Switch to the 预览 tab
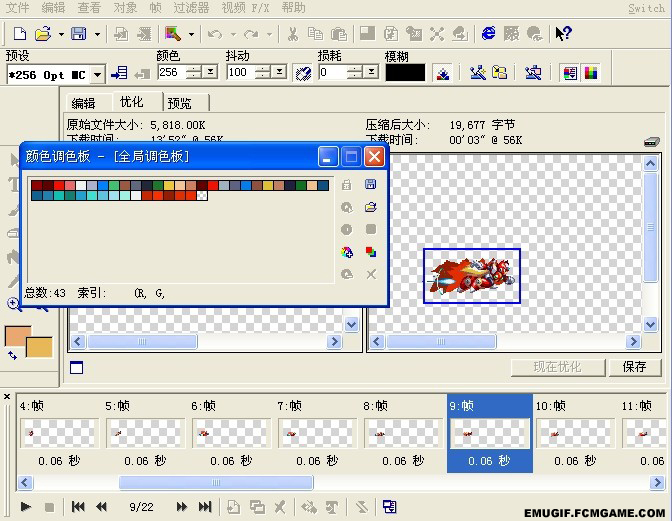672x521 pixels. [180, 103]
